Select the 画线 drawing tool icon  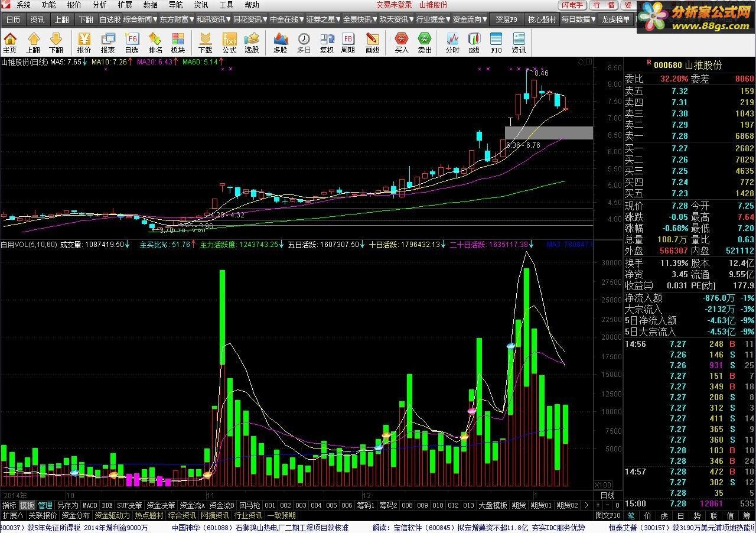(372, 43)
